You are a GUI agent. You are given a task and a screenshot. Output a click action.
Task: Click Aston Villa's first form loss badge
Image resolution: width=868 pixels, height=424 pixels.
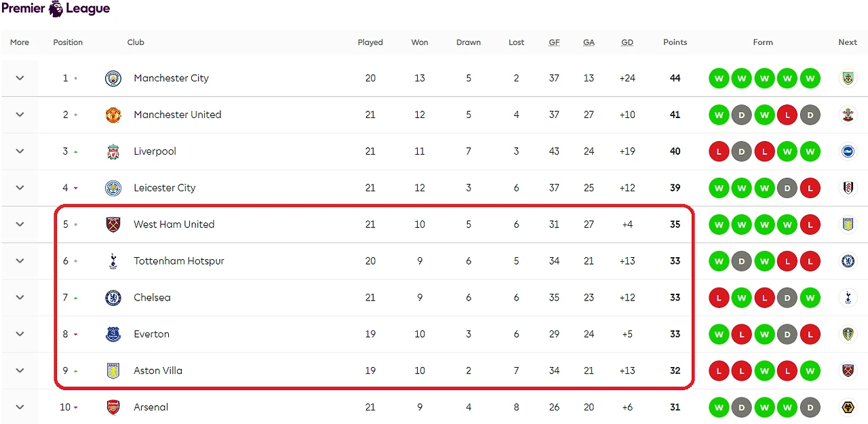click(x=719, y=370)
